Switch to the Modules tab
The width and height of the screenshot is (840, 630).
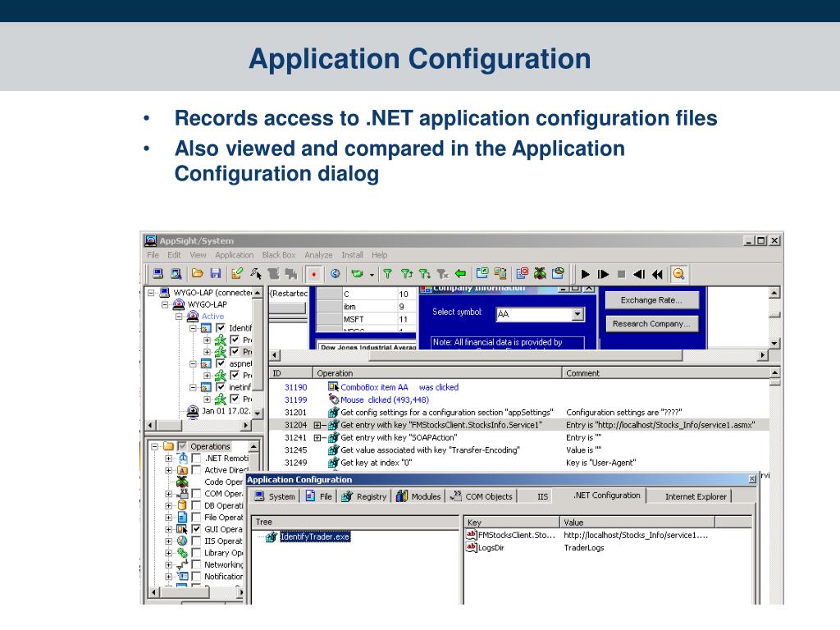click(x=418, y=496)
